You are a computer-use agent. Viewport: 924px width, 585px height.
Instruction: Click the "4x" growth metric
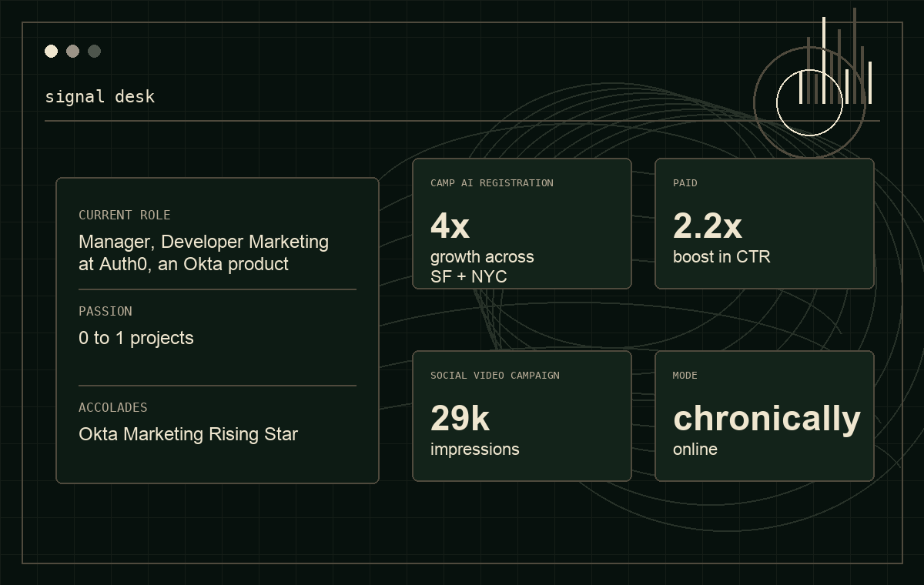coord(450,226)
